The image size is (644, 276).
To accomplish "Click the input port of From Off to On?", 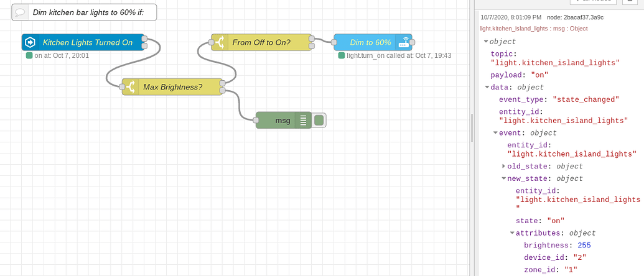I will pyautogui.click(x=212, y=42).
